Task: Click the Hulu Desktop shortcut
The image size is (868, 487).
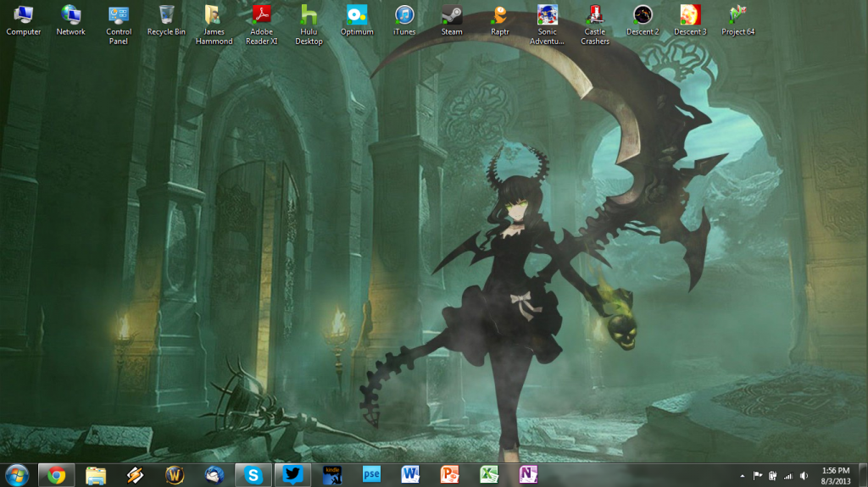Action: tap(309, 25)
